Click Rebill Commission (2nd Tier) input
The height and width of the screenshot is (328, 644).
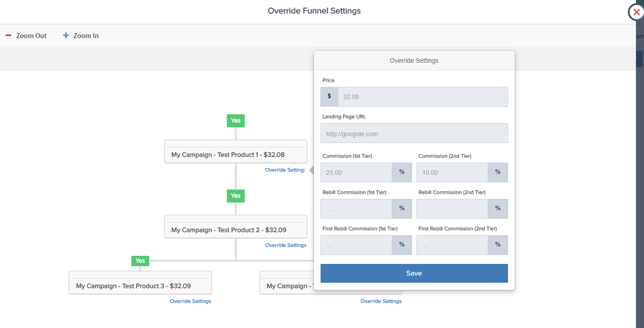(x=452, y=209)
